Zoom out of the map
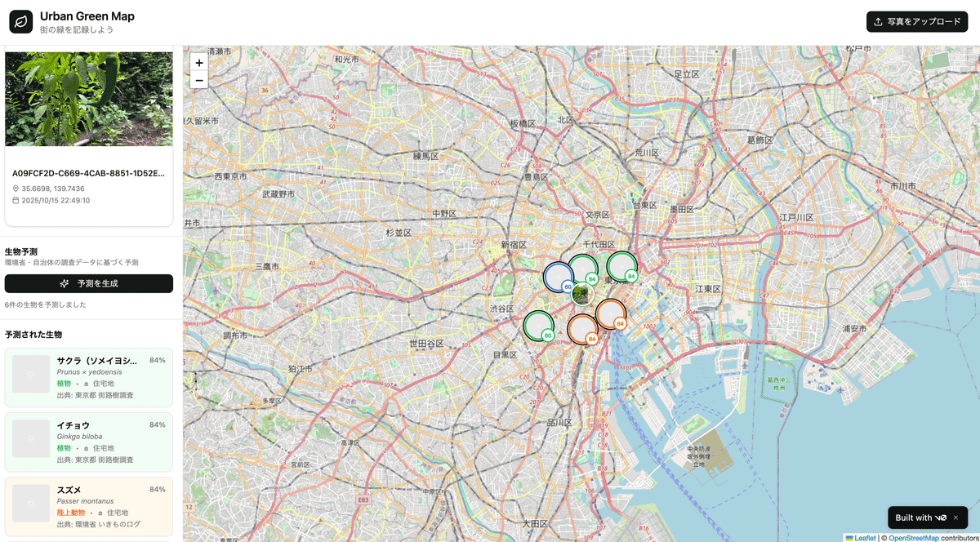The height and width of the screenshot is (542, 980). 199,80
